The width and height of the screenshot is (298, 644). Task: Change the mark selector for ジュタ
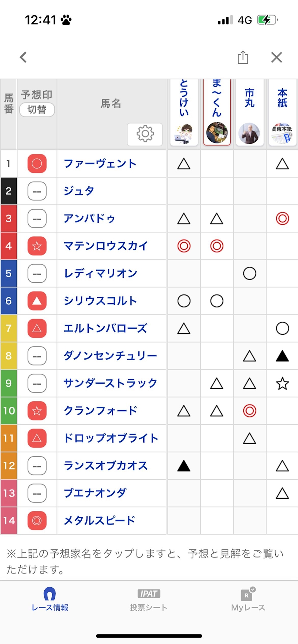click(37, 191)
